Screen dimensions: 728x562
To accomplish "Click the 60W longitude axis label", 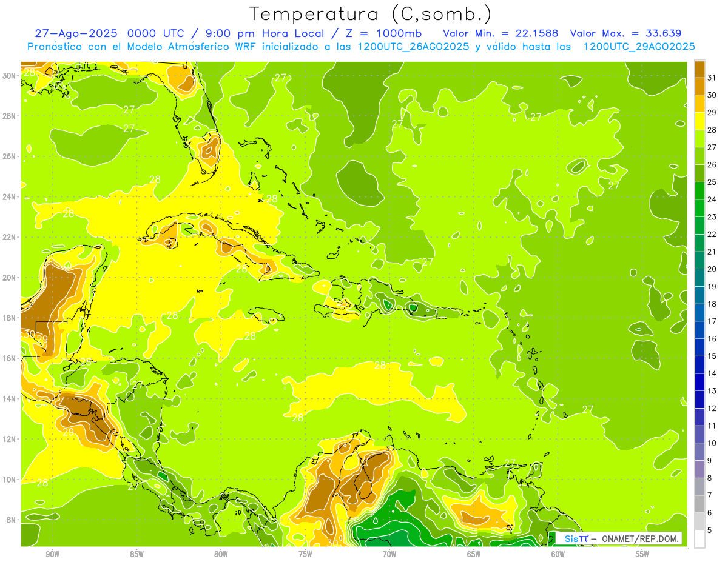I will click(558, 554).
